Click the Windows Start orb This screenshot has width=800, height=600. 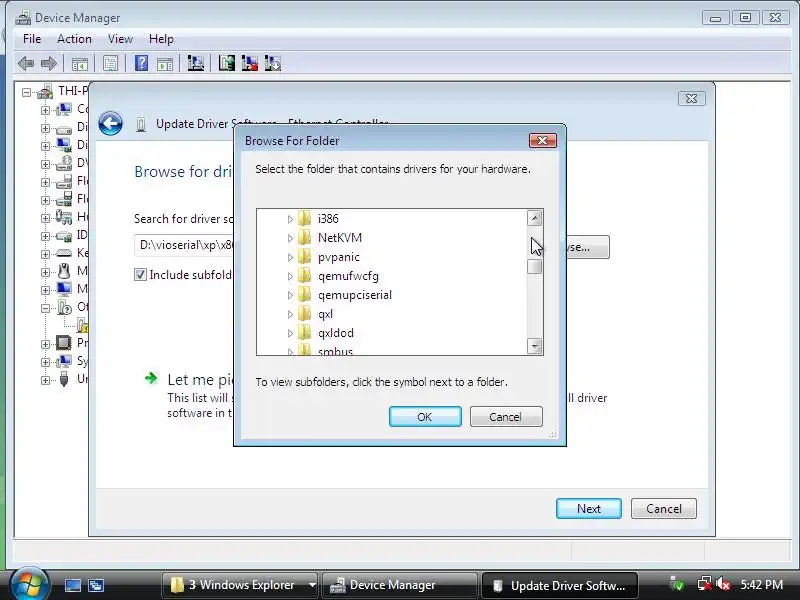click(x=29, y=584)
